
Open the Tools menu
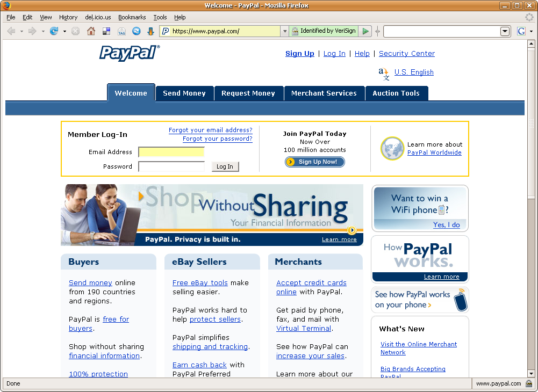160,17
